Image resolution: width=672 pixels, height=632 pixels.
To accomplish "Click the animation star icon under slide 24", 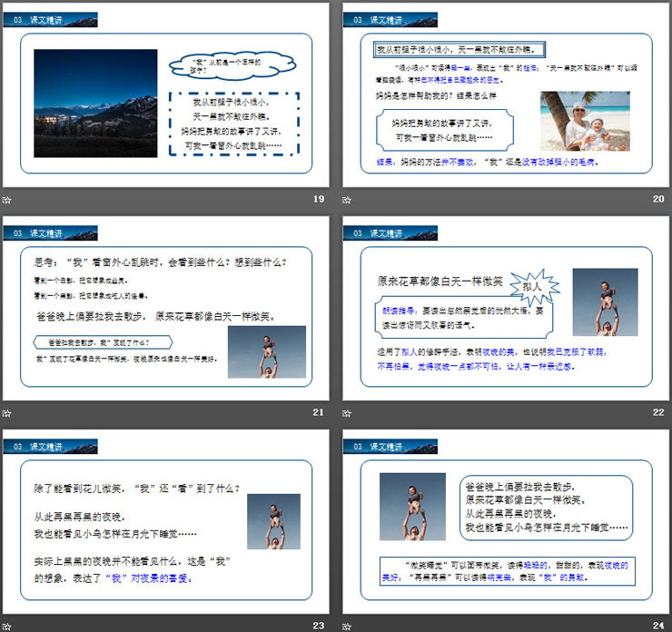I will click(x=349, y=626).
